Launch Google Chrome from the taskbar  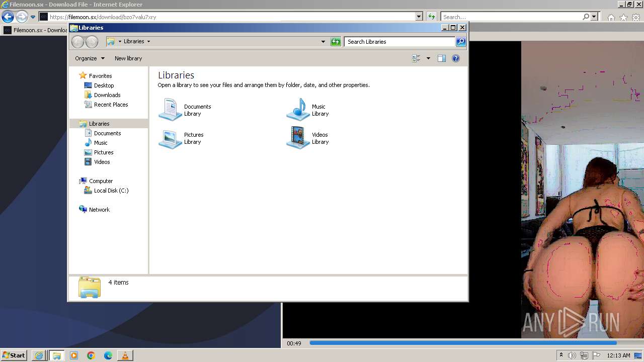click(91, 355)
